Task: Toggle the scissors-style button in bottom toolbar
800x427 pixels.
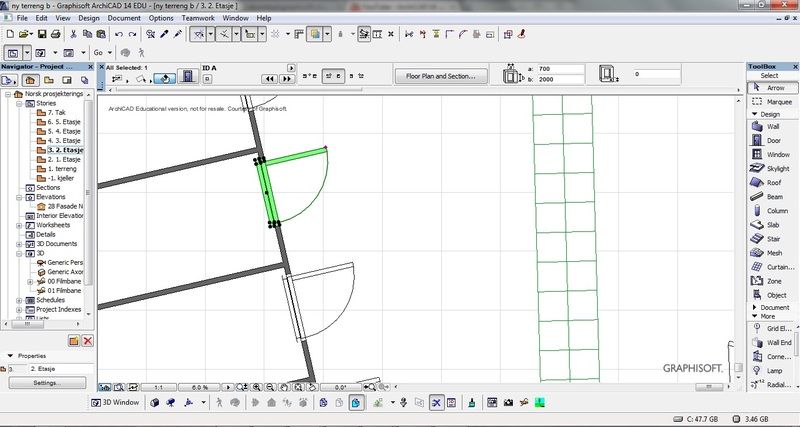Action: pos(436,403)
